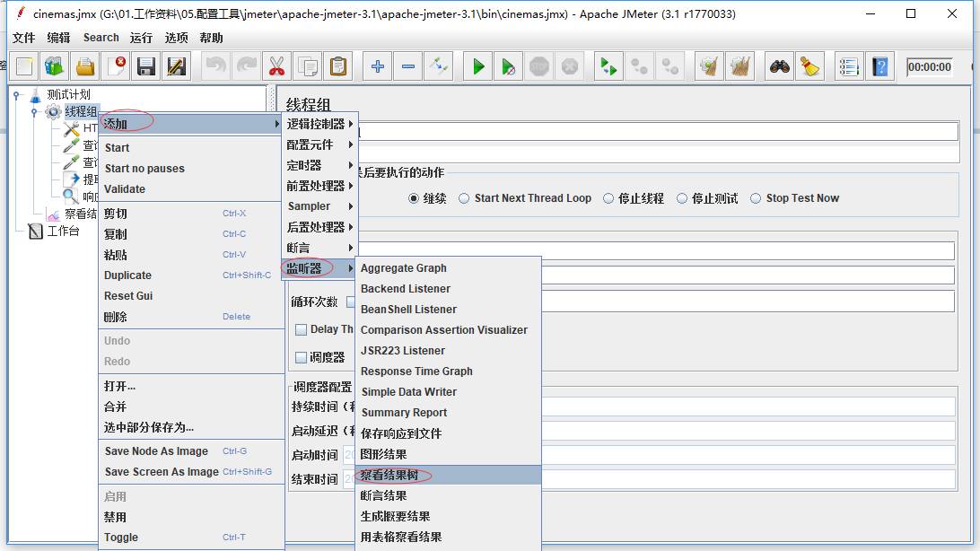
Task: Click the Copy toolbar icon
Action: pos(308,66)
